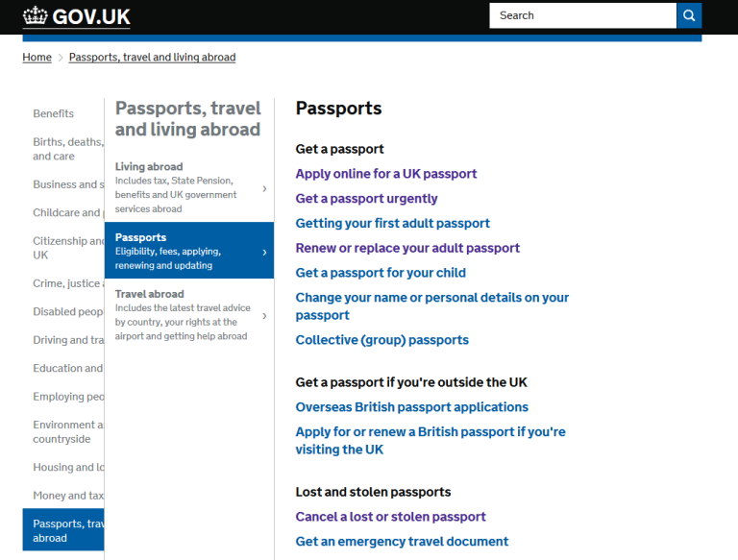The height and width of the screenshot is (560, 738).
Task: Expand the Living abroad section chevron
Action: click(264, 188)
